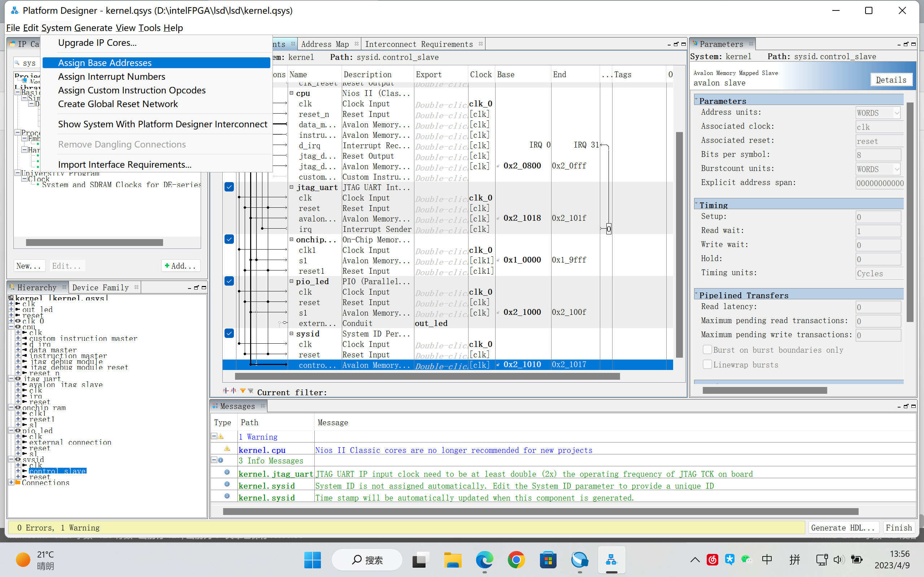This screenshot has height=577, width=924.
Task: Close the Address Map tab
Action: pos(356,44)
